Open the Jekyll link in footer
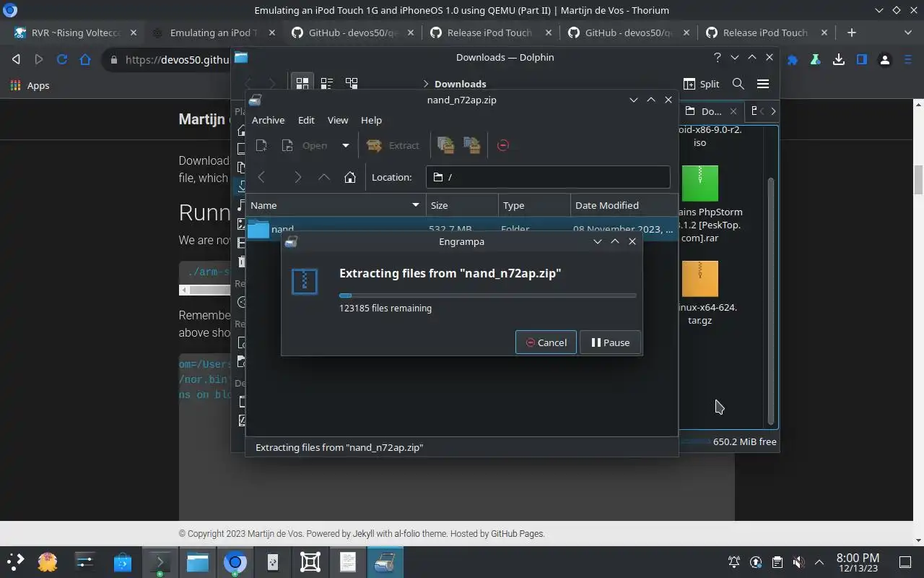The height and width of the screenshot is (578, 924). point(363,534)
